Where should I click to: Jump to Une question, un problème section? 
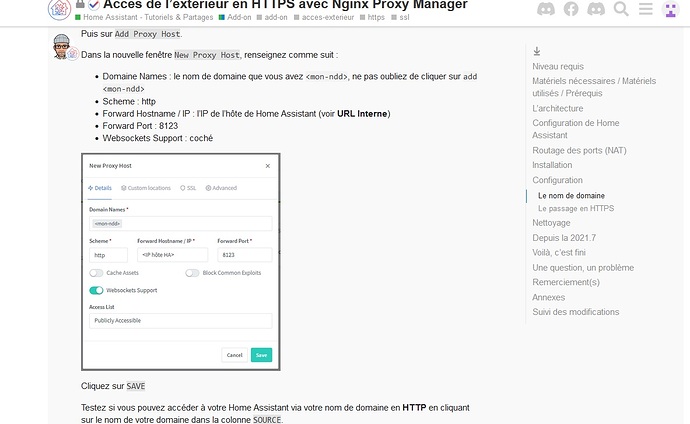click(x=583, y=267)
